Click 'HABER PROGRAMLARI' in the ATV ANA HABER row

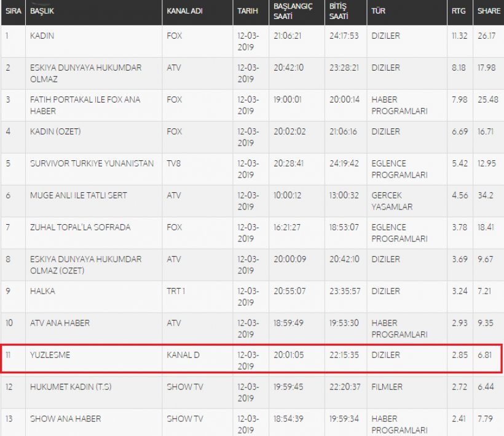[x=400, y=329]
